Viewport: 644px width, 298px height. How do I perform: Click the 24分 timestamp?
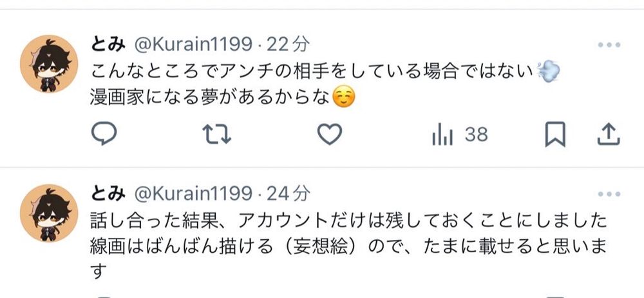point(287,194)
